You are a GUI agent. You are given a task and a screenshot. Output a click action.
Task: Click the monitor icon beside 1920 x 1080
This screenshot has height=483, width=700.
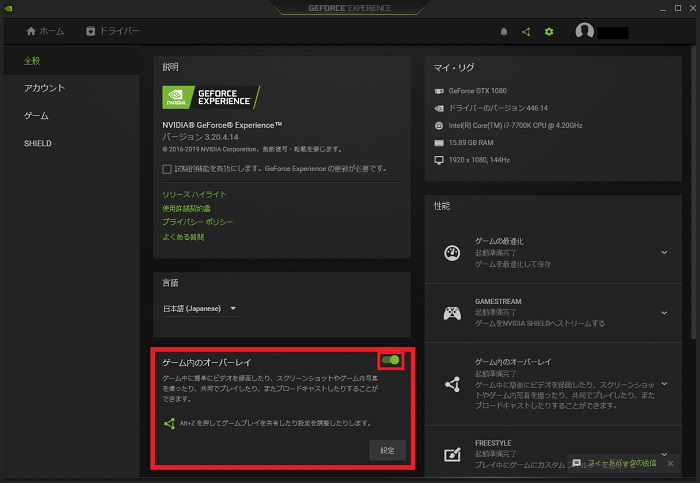439,160
